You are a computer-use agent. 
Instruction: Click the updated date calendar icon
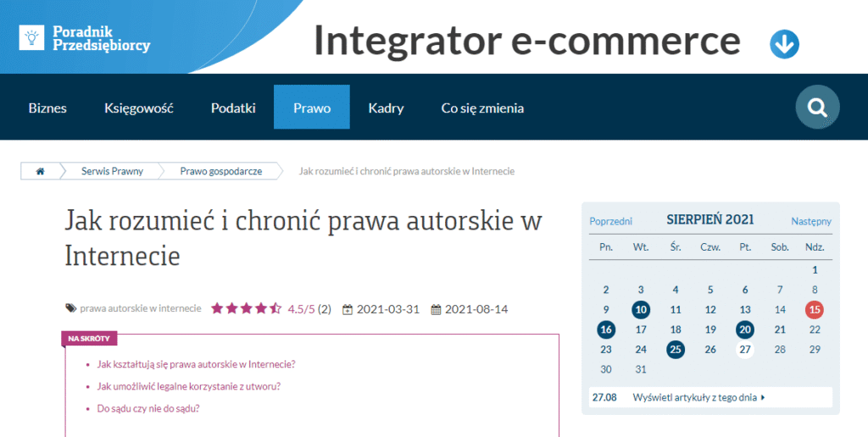(436, 310)
